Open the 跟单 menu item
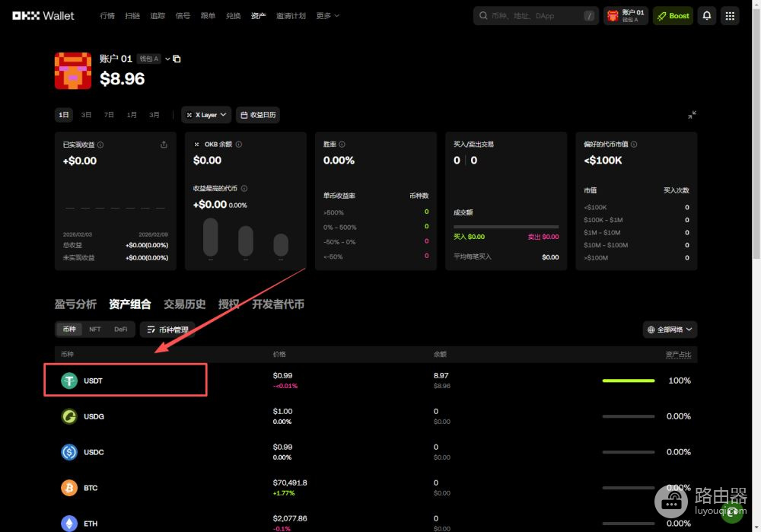This screenshot has width=761, height=532. (209, 15)
